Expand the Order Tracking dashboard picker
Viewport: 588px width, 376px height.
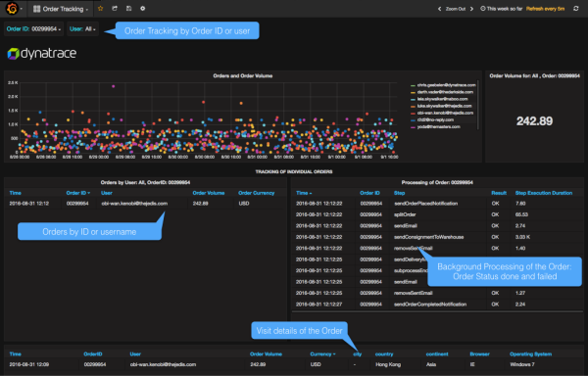(x=61, y=9)
